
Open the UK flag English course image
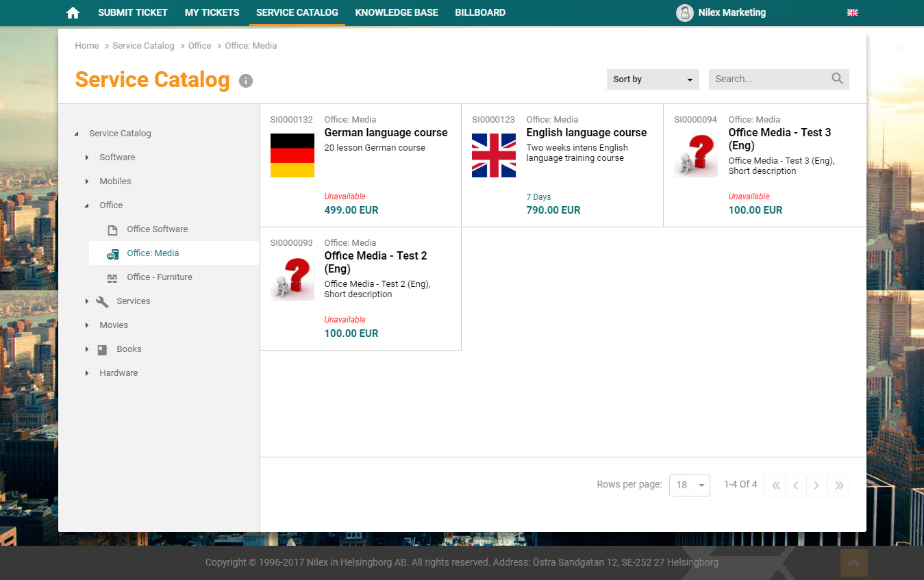(494, 155)
